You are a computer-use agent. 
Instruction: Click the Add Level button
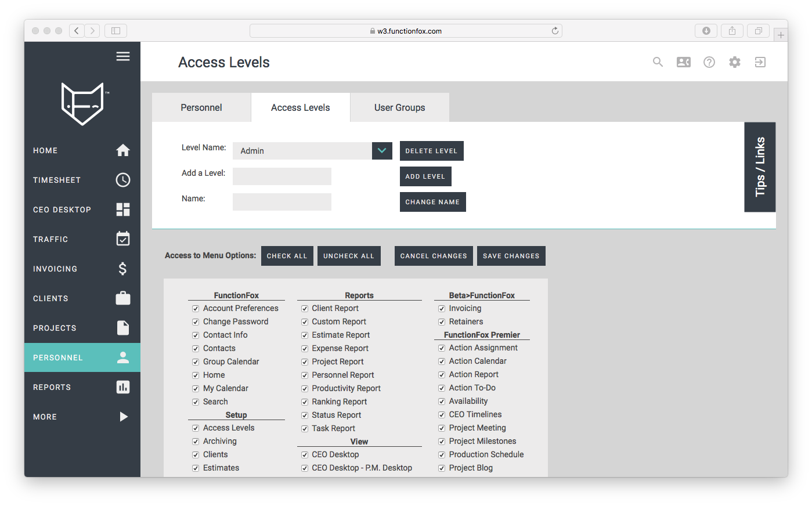click(x=425, y=176)
